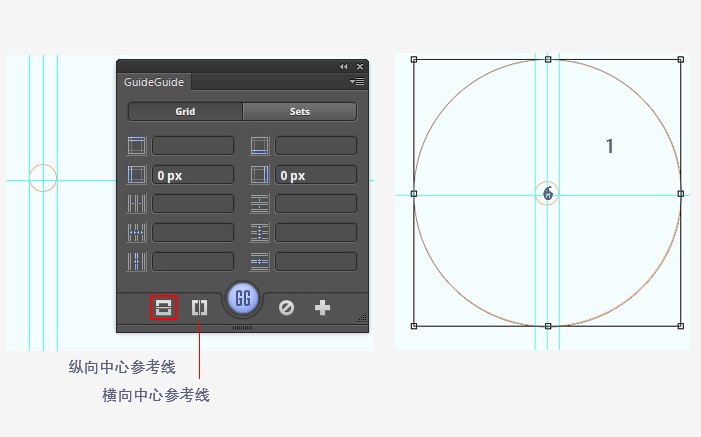Click the right margin icon
Image resolution: width=701 pixels, height=437 pixels.
[x=259, y=175]
